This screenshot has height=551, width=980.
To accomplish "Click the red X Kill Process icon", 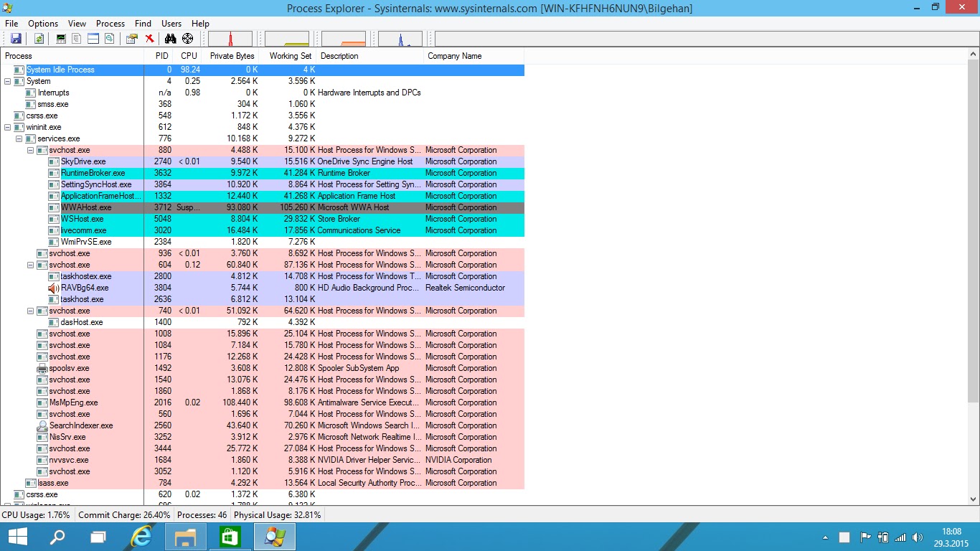I will (149, 39).
